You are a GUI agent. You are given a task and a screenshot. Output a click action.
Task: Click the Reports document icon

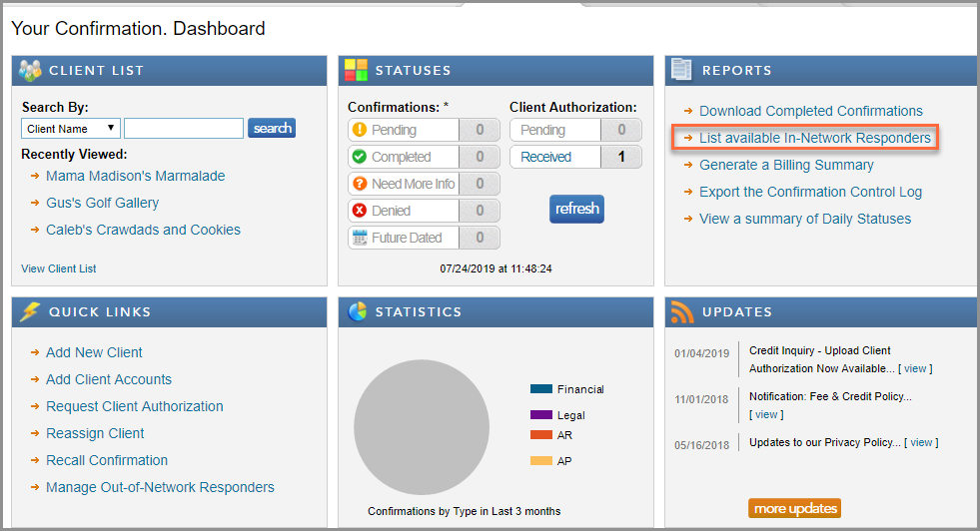(682, 71)
